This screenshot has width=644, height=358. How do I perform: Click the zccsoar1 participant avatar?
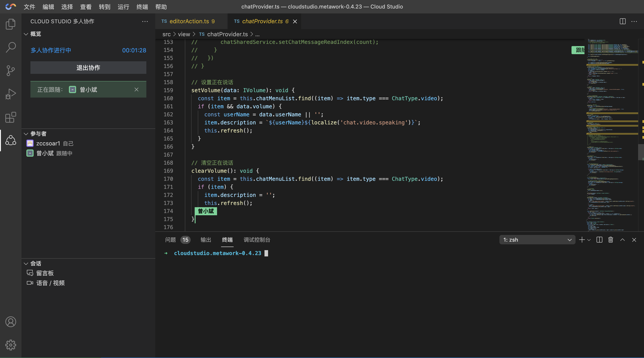coord(30,143)
